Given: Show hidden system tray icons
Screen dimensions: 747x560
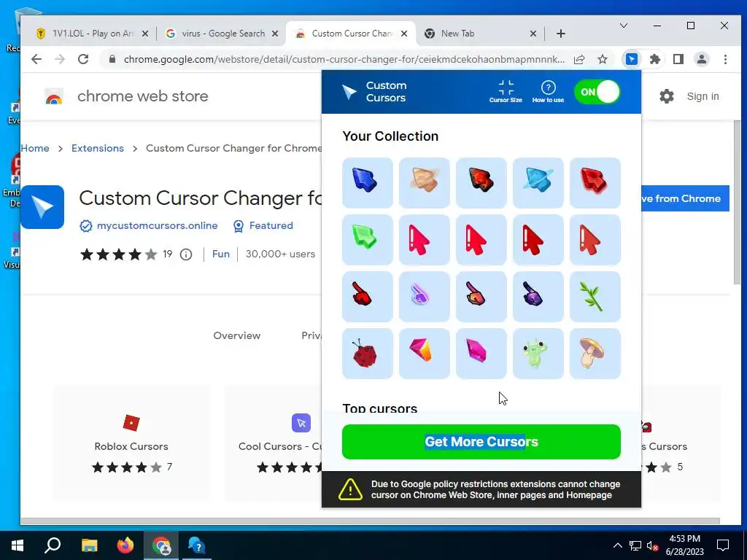Looking at the screenshot, I should pos(617,545).
